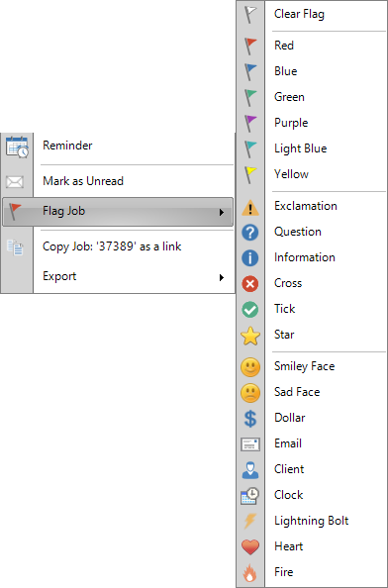Apply the Yellow flag color
The width and height of the screenshot is (388, 588).
312,174
